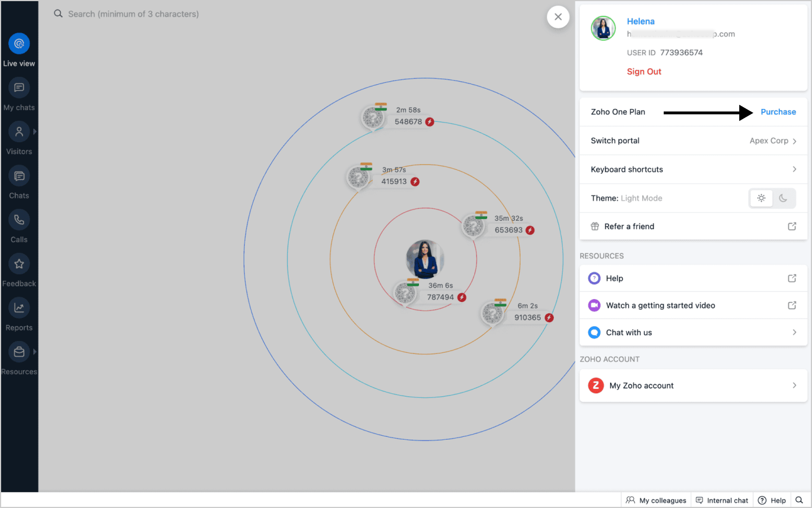Open the Calls phone icon

click(19, 220)
